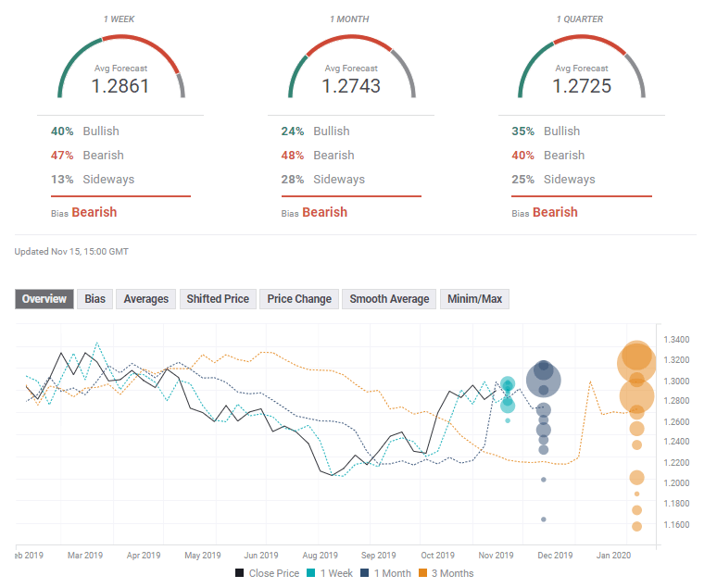
Task: Click the lowest dark blue forecast dot
Action: click(544, 519)
